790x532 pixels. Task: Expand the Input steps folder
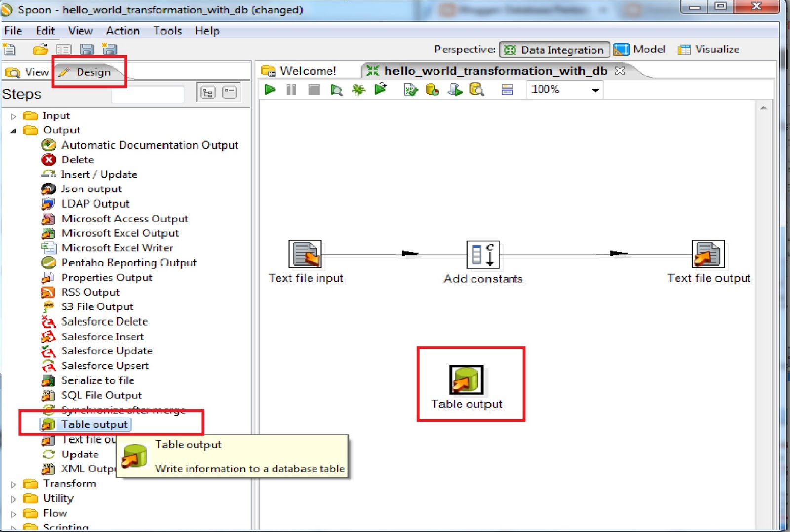click(x=13, y=115)
